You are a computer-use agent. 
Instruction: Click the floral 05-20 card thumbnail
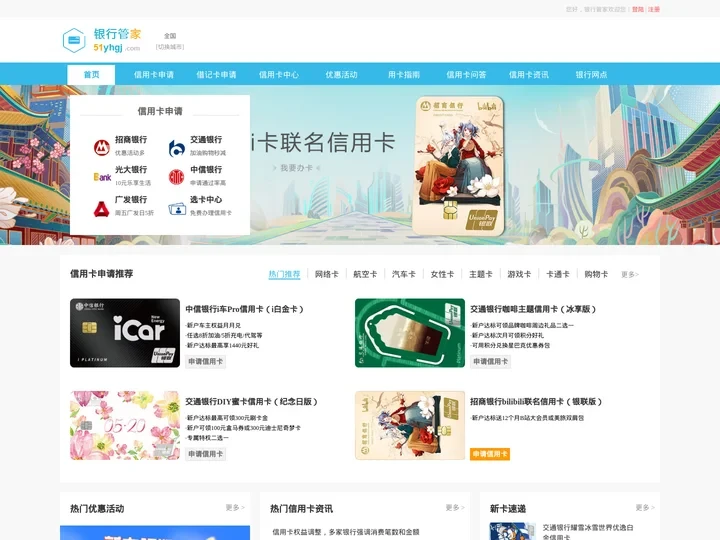pos(125,425)
